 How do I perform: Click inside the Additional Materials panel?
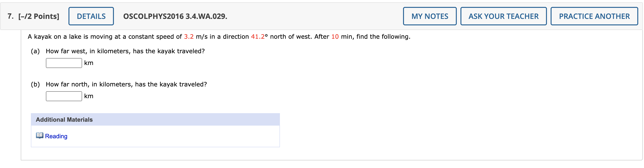pyautogui.click(x=155, y=136)
